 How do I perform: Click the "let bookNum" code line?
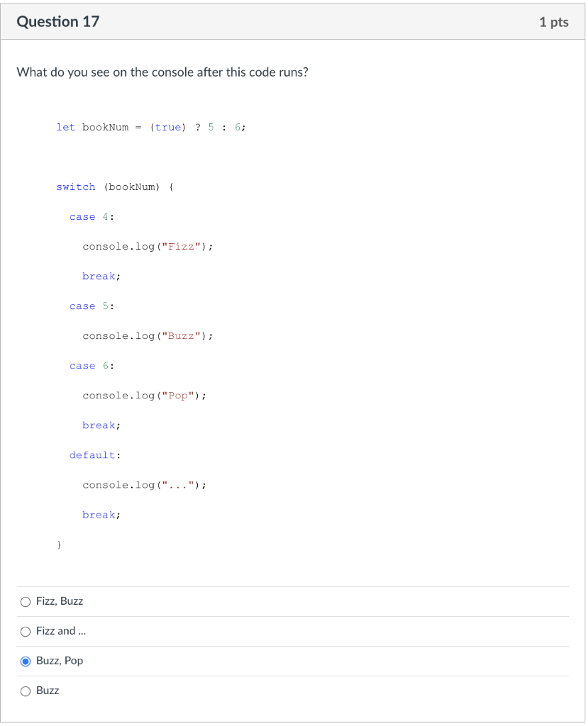click(150, 127)
